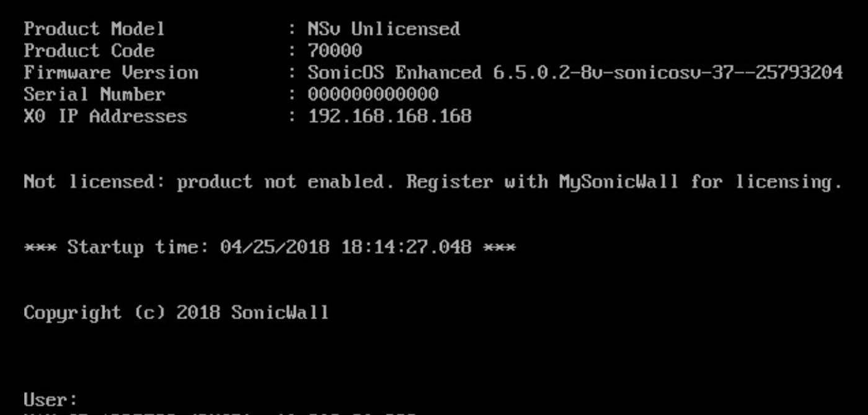Click the all-zero serial number value
This screenshot has width=868, height=415.
(373, 94)
